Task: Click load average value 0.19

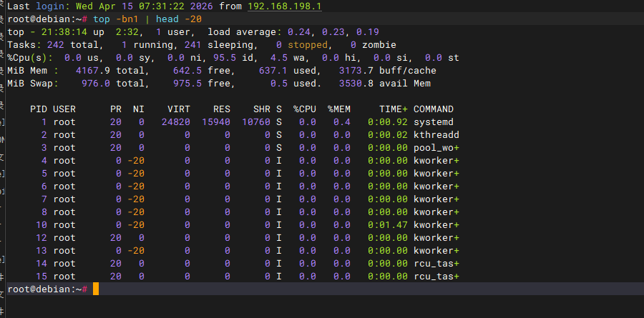Action: pyautogui.click(x=367, y=32)
